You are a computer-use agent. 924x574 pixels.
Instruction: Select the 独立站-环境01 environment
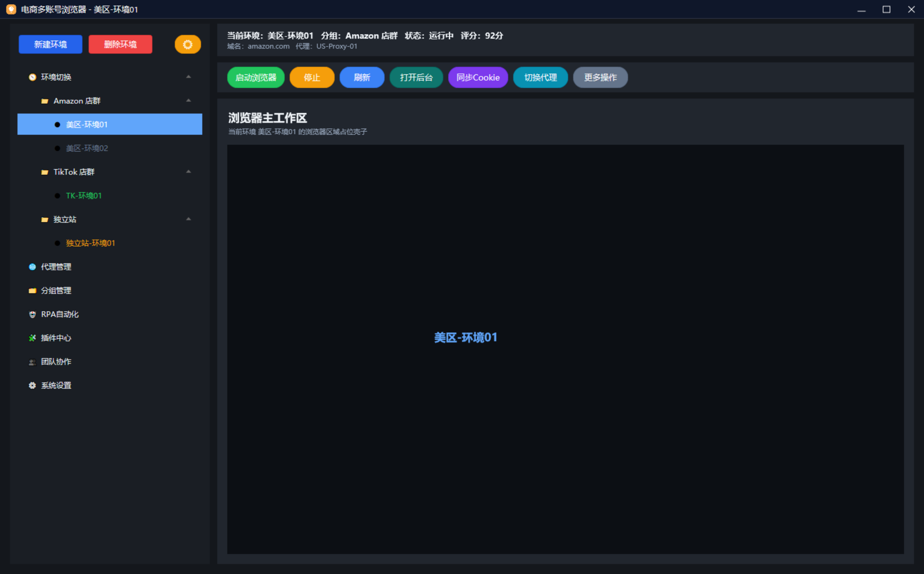pyautogui.click(x=90, y=243)
